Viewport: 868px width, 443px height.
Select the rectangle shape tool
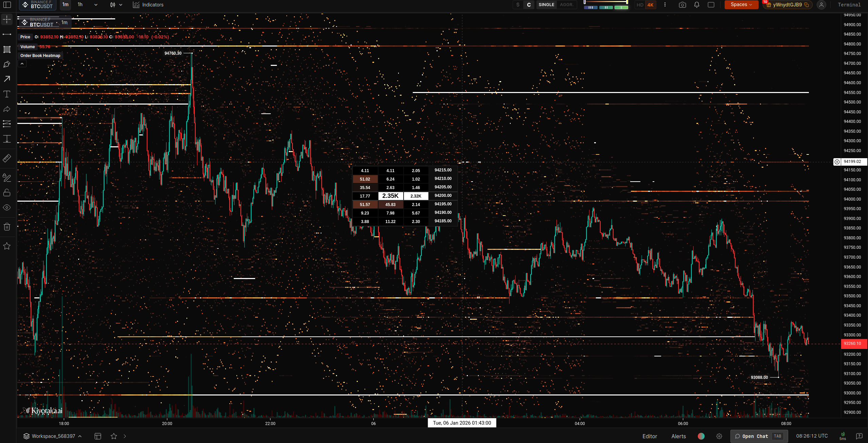(x=7, y=50)
